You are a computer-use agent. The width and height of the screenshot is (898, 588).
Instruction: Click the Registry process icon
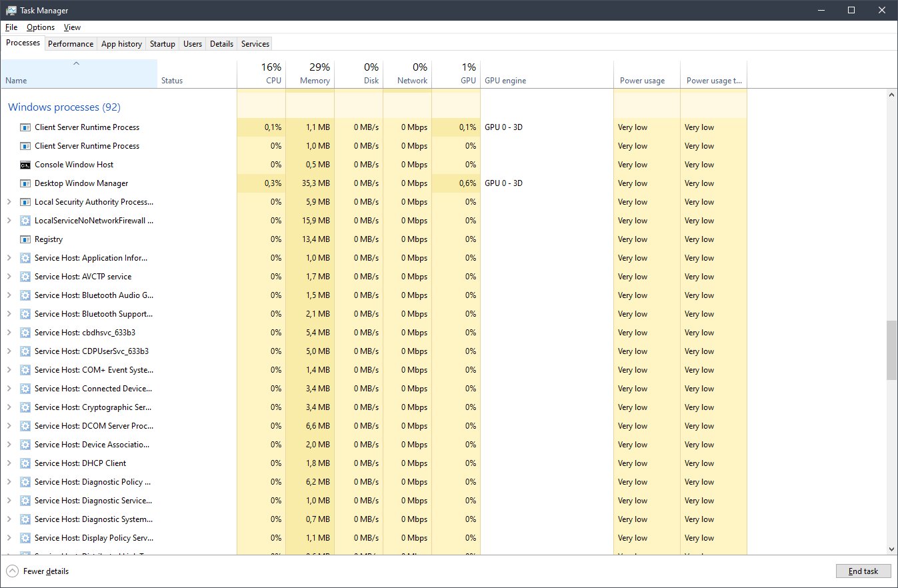[x=25, y=239]
